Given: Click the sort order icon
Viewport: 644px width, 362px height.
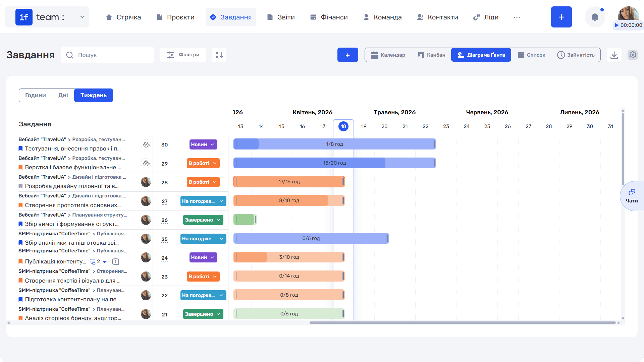Looking at the screenshot, I should tap(219, 55).
